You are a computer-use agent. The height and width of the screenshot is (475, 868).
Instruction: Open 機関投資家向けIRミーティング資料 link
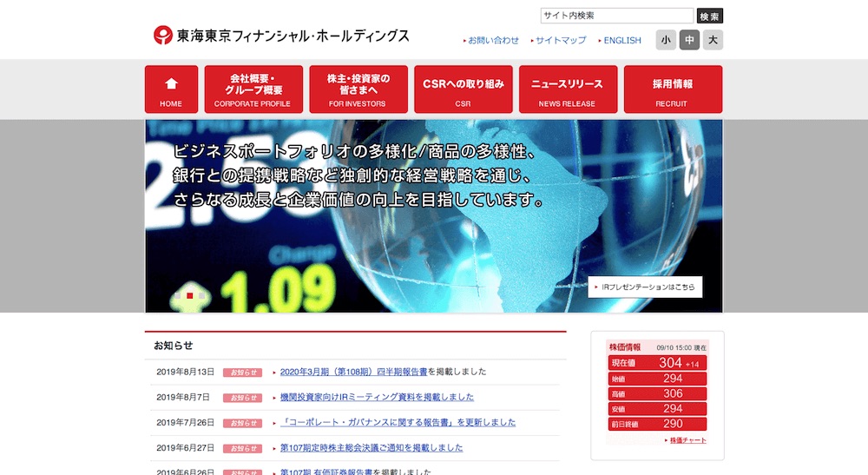[377, 397]
